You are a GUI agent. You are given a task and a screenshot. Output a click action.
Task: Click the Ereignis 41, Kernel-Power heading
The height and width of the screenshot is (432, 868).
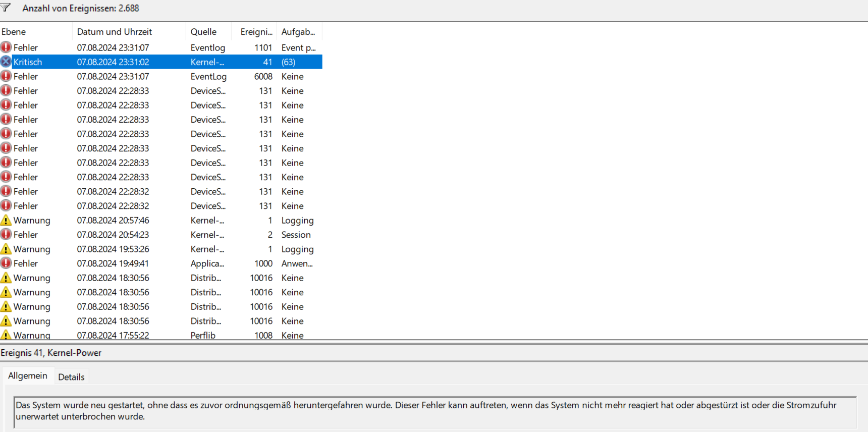pyautogui.click(x=51, y=353)
